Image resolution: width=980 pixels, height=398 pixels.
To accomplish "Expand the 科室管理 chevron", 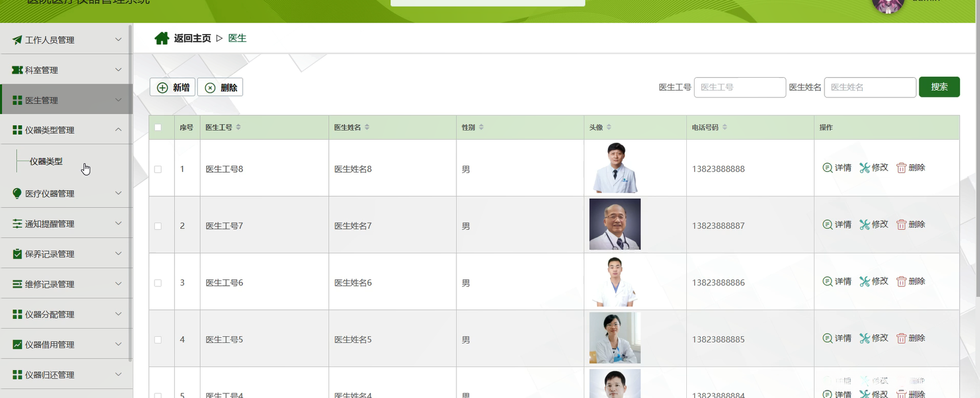I will point(119,70).
